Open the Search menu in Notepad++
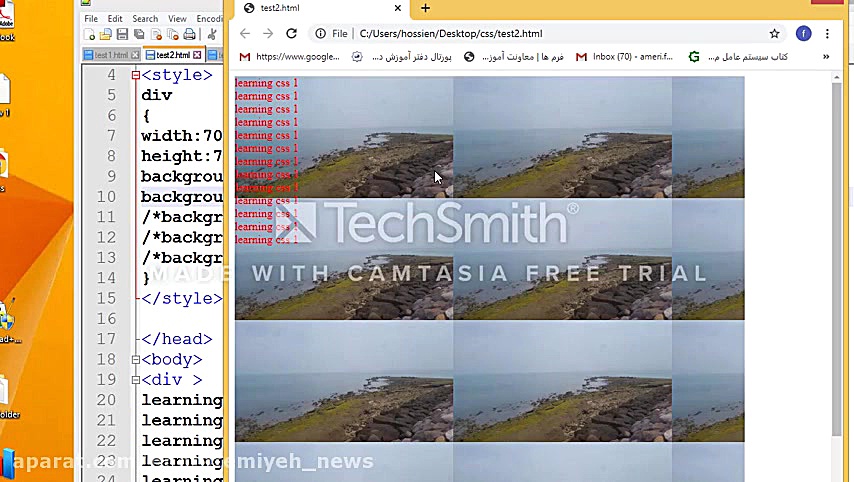Viewport: 854px width, 482px height. pyautogui.click(x=145, y=19)
